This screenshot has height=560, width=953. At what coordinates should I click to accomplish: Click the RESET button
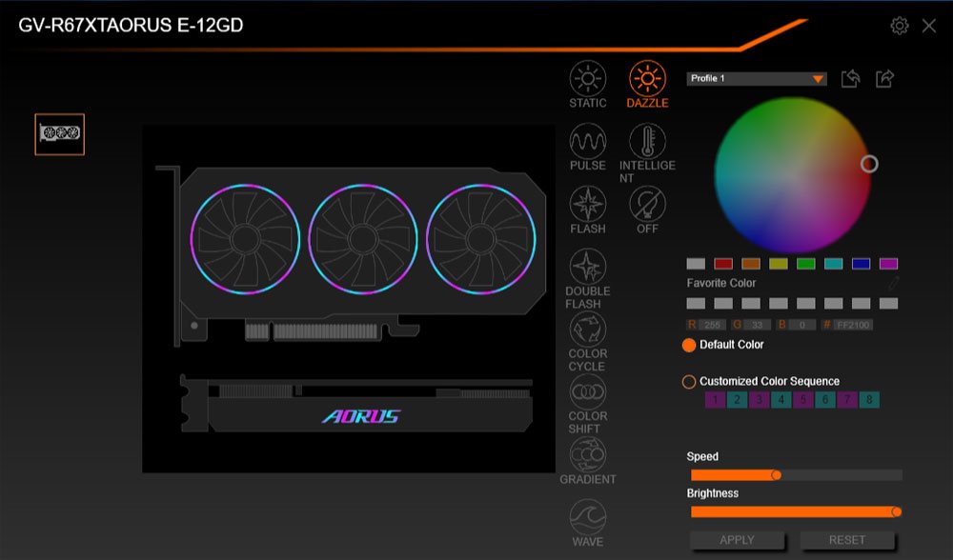[847, 540]
